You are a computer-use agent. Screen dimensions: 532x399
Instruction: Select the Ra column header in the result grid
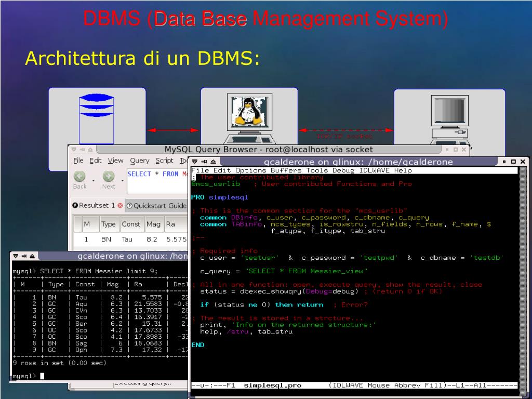pyautogui.click(x=176, y=224)
